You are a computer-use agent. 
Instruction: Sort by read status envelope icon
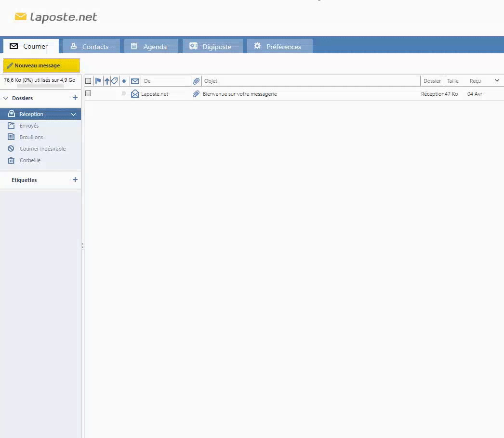tap(135, 81)
